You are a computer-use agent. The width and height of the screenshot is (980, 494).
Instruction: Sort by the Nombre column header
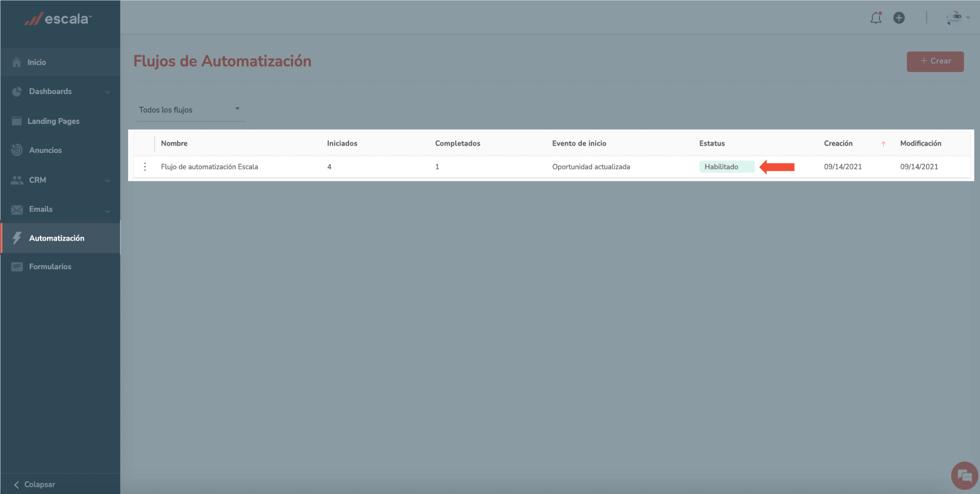(174, 144)
